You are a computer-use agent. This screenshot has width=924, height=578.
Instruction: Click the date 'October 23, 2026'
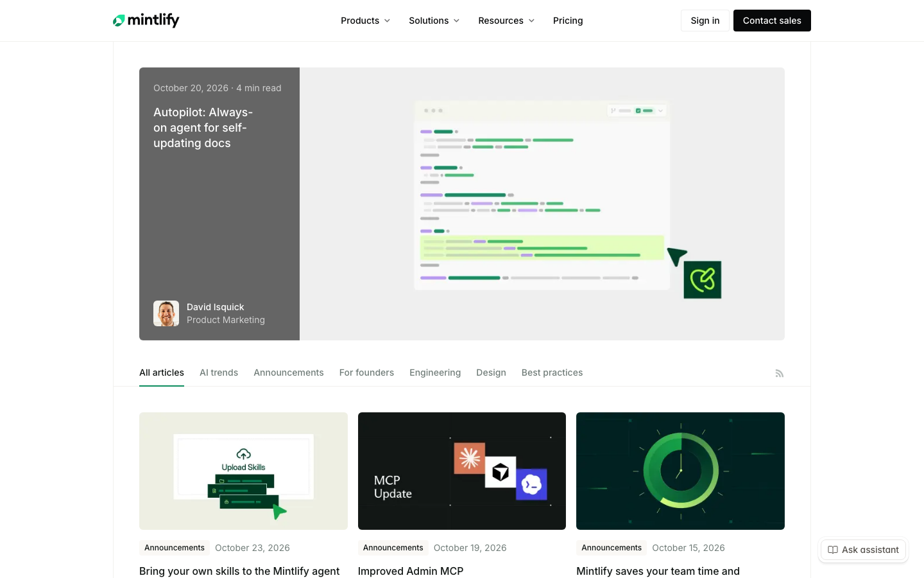pyautogui.click(x=252, y=548)
